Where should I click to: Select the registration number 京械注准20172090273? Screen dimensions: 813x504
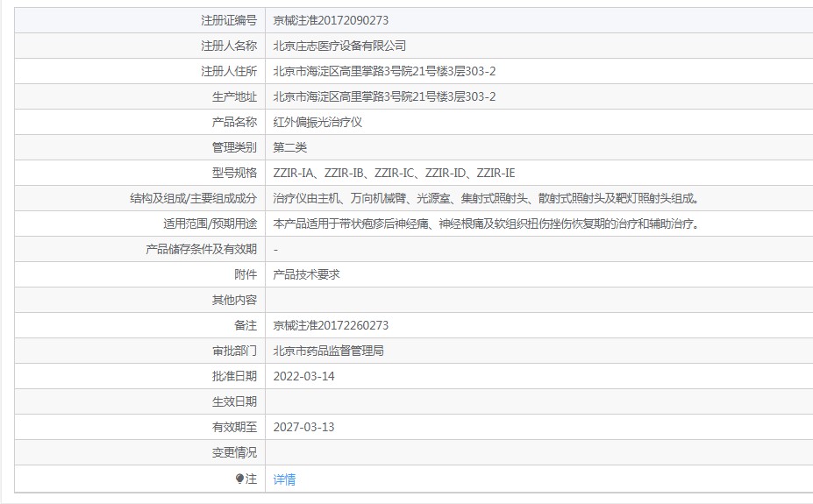click(x=331, y=21)
